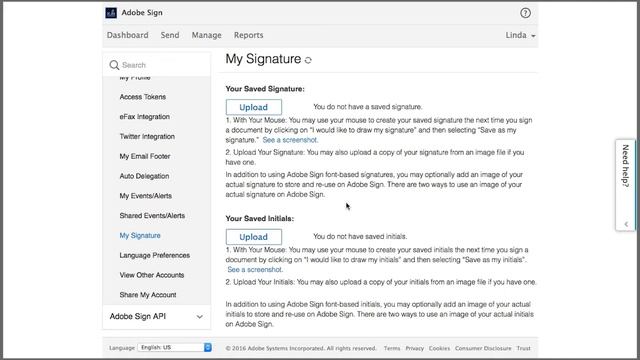This screenshot has height=360, width=640.
Task: Go to the Dashboard tab
Action: pos(128,35)
